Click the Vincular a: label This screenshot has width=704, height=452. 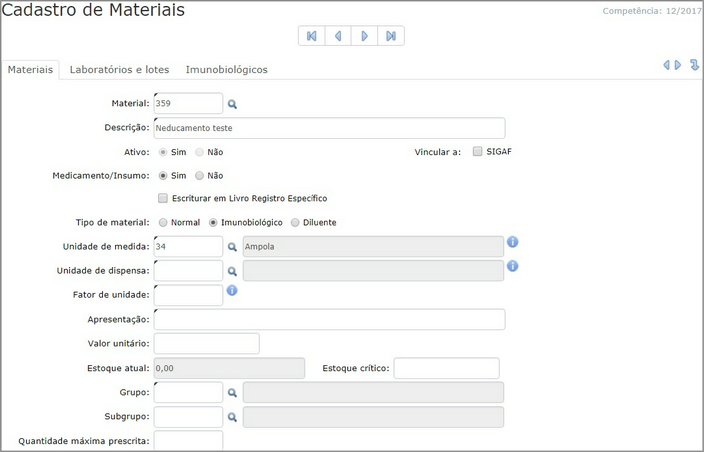pos(438,152)
